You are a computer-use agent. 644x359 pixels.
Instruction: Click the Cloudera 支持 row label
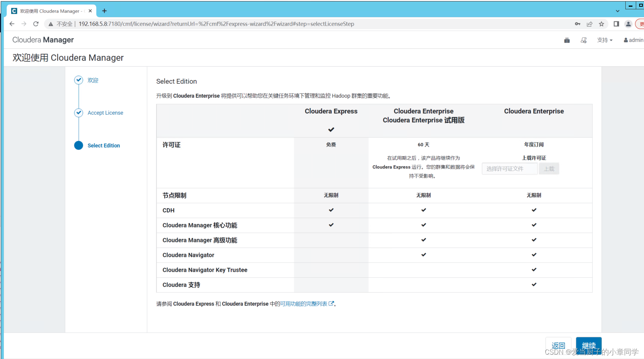pos(181,285)
